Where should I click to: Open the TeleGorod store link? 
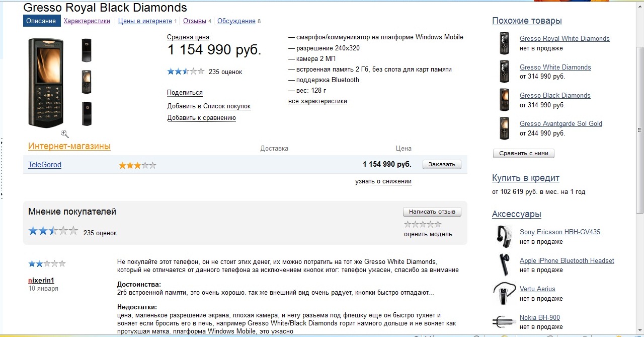45,165
